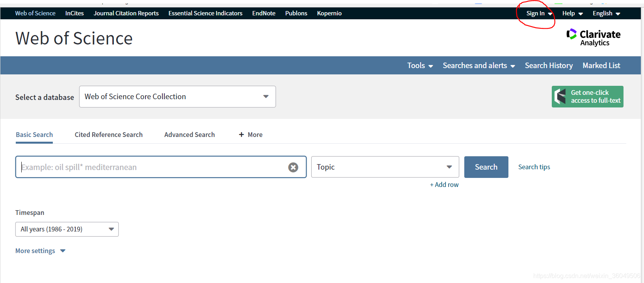Open the Timespan All years dropdown

tap(67, 229)
